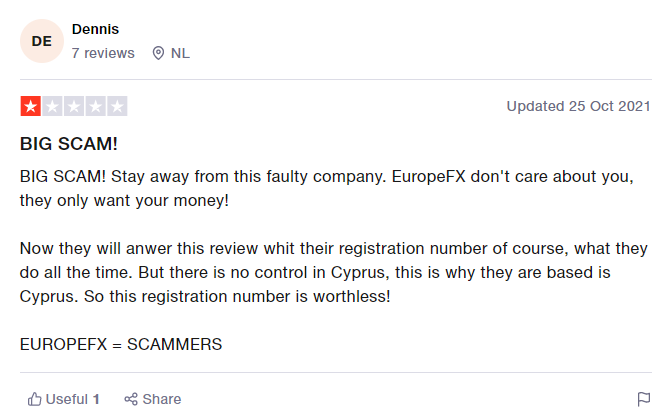
Task: Click the first red star
Action: 31,106
